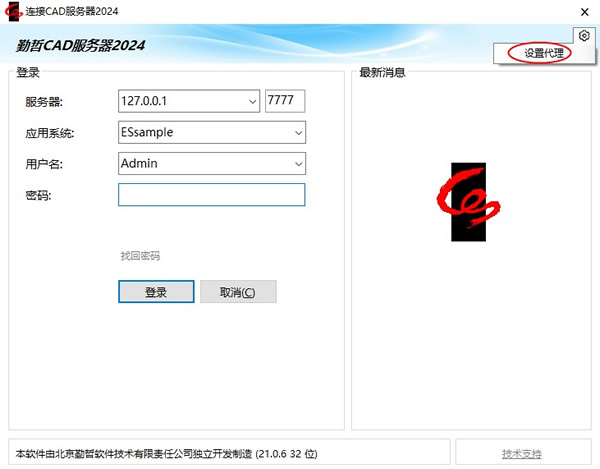Click the 勤哲CAD服务器2024 banner title
Screen dimensions: 600x469
coord(80,46)
